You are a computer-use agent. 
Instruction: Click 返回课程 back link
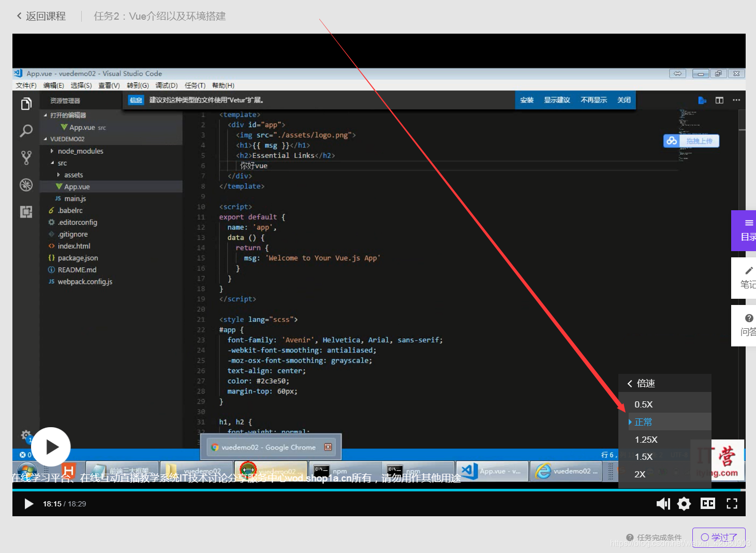[41, 16]
